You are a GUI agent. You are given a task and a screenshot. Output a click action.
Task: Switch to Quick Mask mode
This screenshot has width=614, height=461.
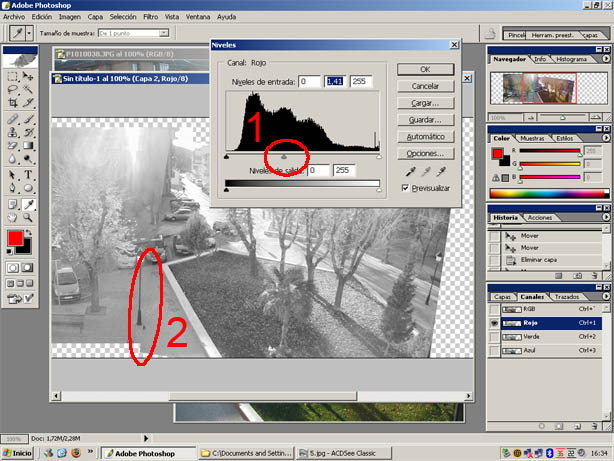click(x=27, y=268)
